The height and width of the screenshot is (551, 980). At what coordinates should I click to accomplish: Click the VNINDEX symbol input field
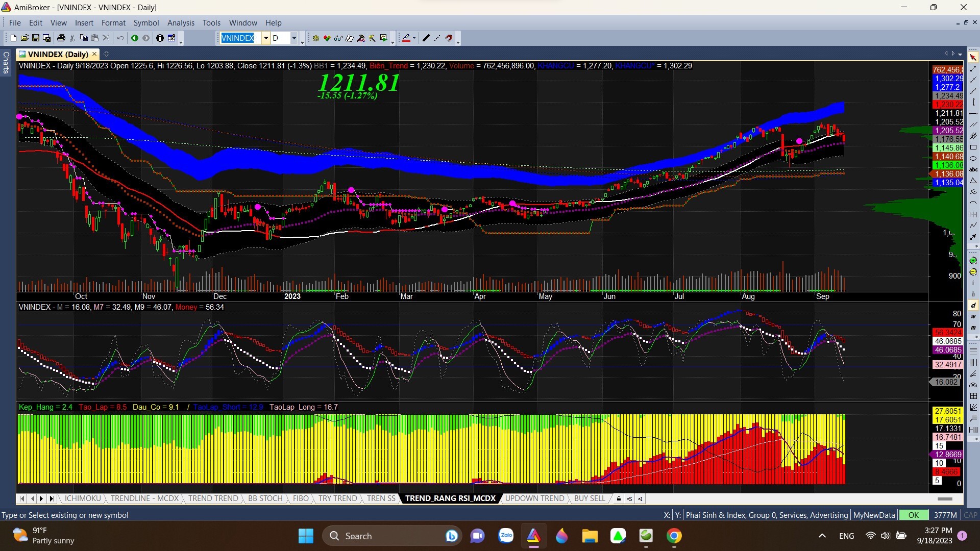point(240,38)
